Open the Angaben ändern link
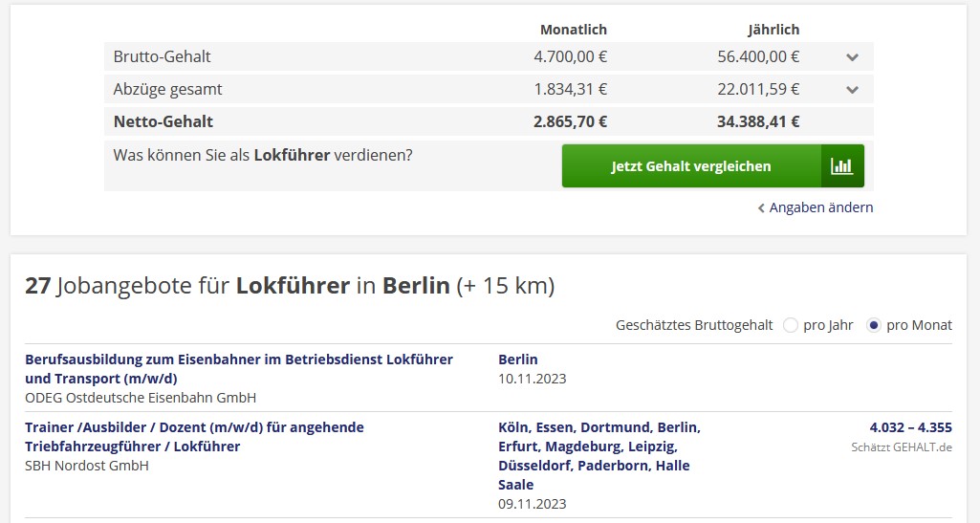This screenshot has width=980, height=523. [x=821, y=207]
